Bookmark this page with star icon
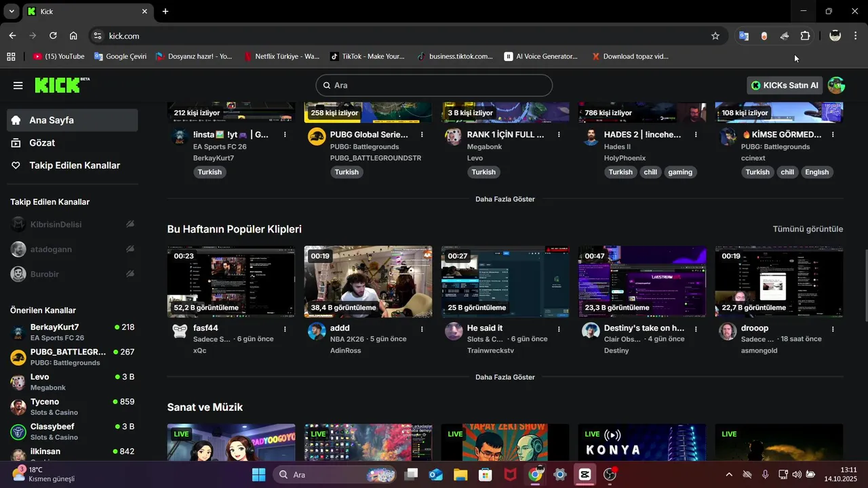Viewport: 868px width, 488px height. point(715,36)
